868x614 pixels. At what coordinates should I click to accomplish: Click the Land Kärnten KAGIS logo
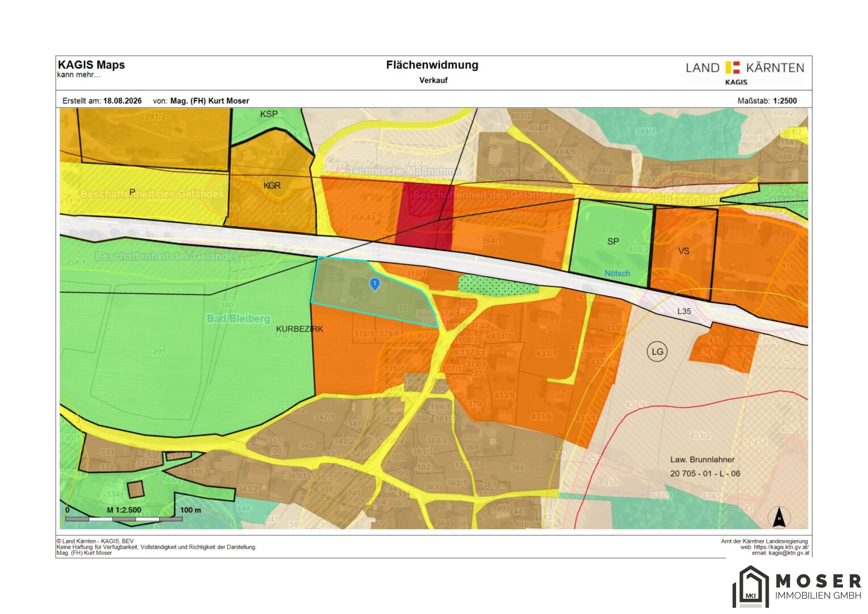coord(745,72)
